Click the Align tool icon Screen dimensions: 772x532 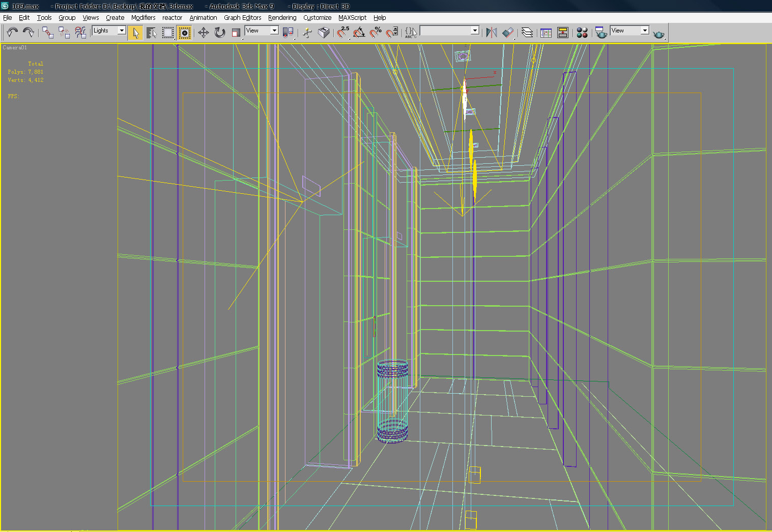508,33
